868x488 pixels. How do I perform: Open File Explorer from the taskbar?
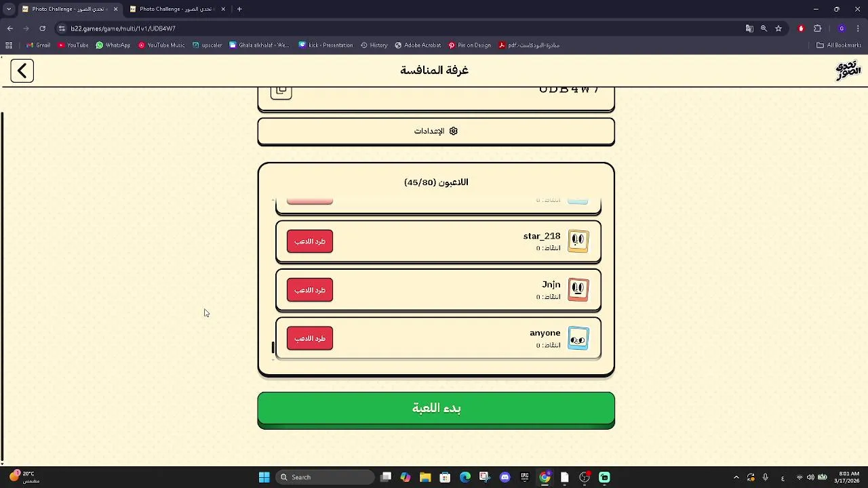[x=425, y=477]
